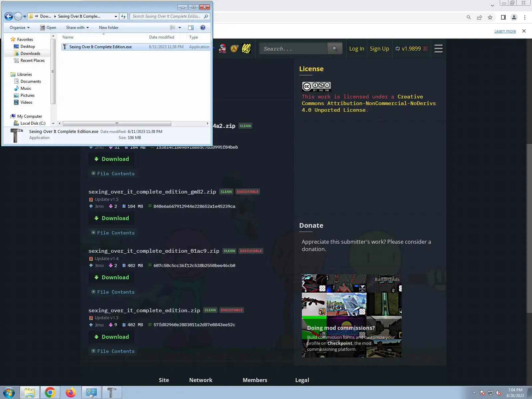Image resolution: width=532 pixels, height=399 pixels.
Task: Open the Control Panel taskbar icon
Action: 91,393
